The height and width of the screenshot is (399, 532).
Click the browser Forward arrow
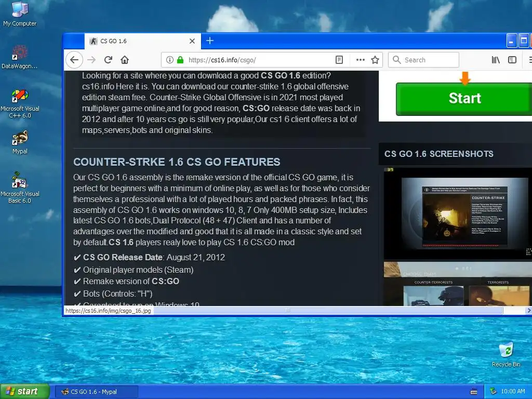click(x=91, y=60)
